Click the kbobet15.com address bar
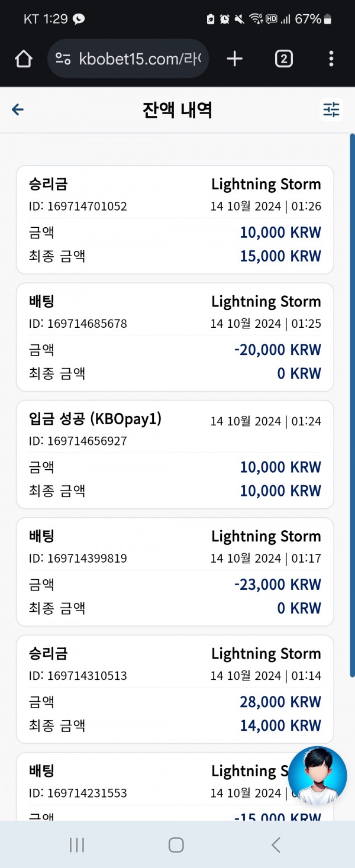Image resolution: width=355 pixels, height=868 pixels. (128, 59)
